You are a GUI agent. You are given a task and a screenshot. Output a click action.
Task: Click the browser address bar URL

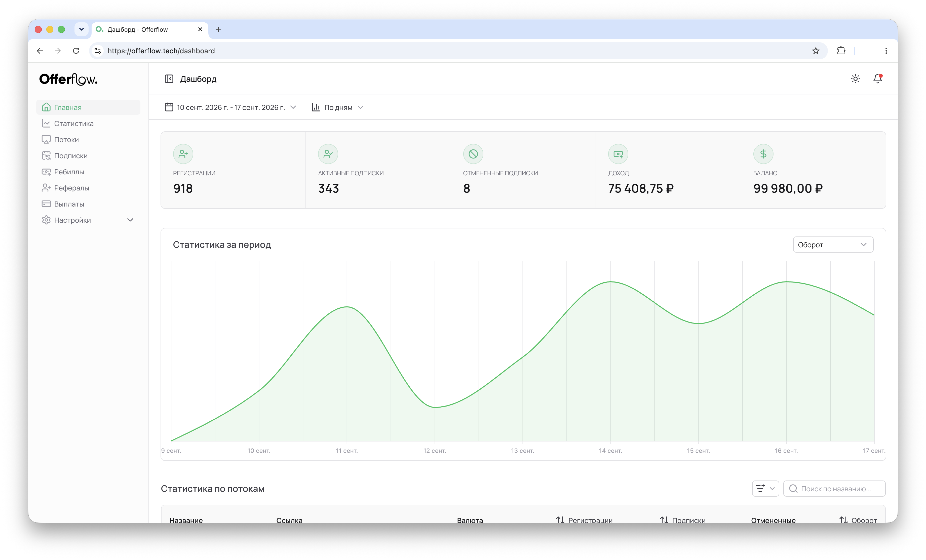click(161, 51)
